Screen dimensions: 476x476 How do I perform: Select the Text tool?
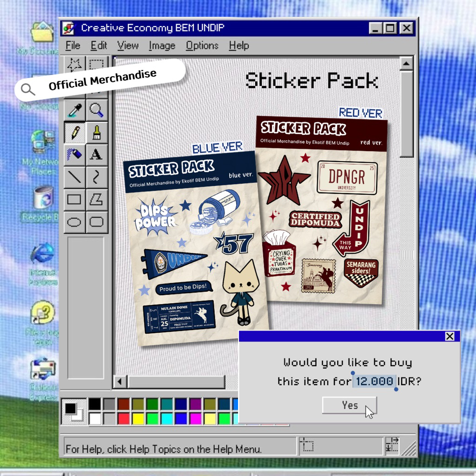click(96, 154)
